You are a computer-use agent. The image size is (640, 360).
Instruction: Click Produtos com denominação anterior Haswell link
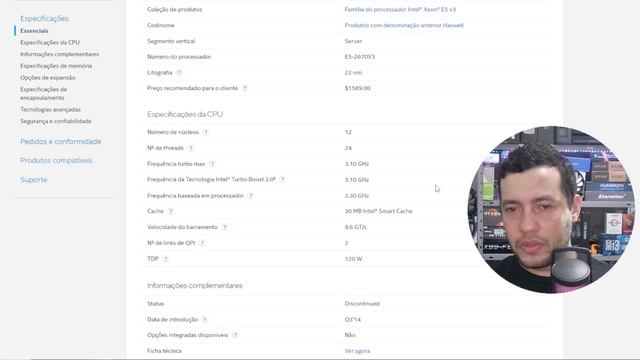(404, 25)
